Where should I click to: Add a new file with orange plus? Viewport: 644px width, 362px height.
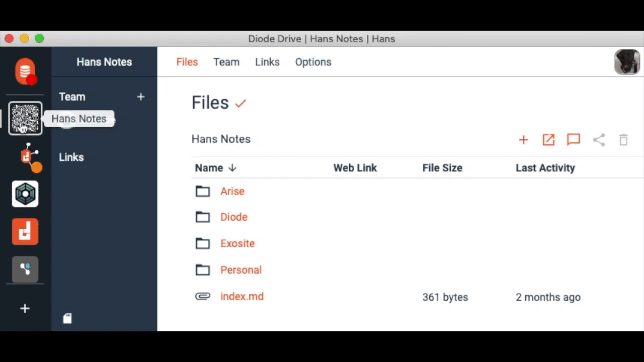click(523, 140)
